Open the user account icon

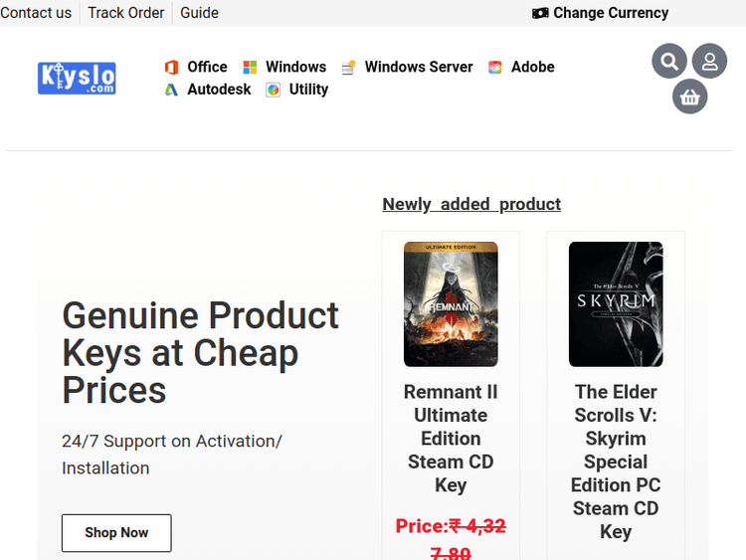(x=709, y=62)
